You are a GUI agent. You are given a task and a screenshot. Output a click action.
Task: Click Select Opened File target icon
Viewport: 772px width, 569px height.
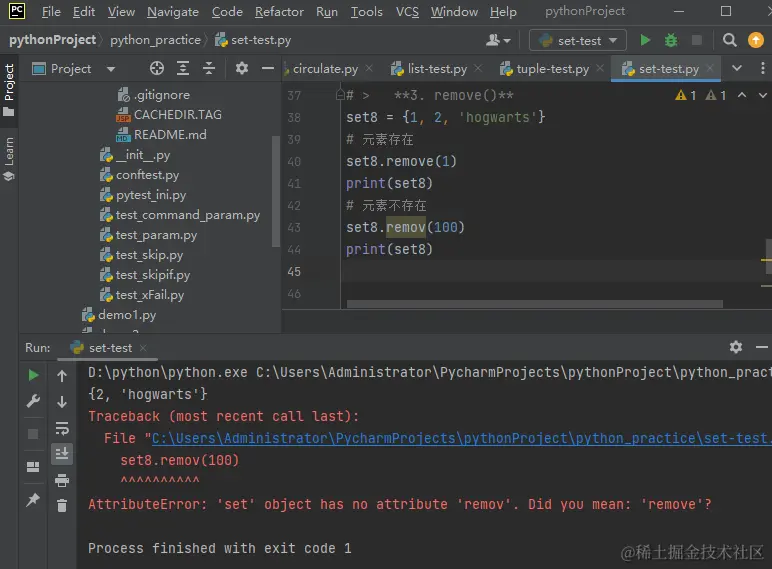point(157,68)
